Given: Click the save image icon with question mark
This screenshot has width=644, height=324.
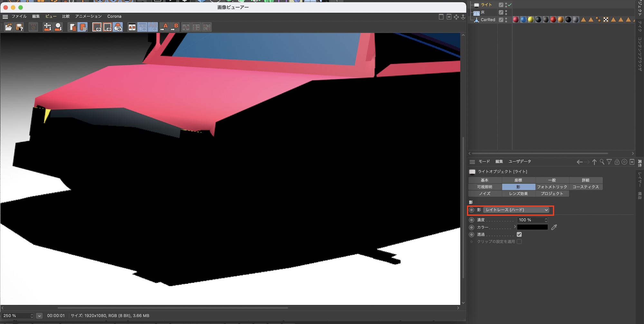Looking at the screenshot, I should (x=19, y=27).
